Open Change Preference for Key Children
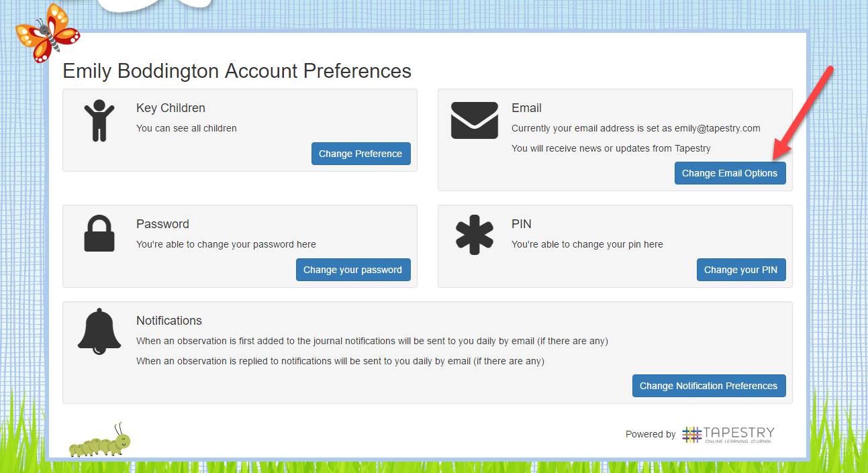 coord(360,154)
